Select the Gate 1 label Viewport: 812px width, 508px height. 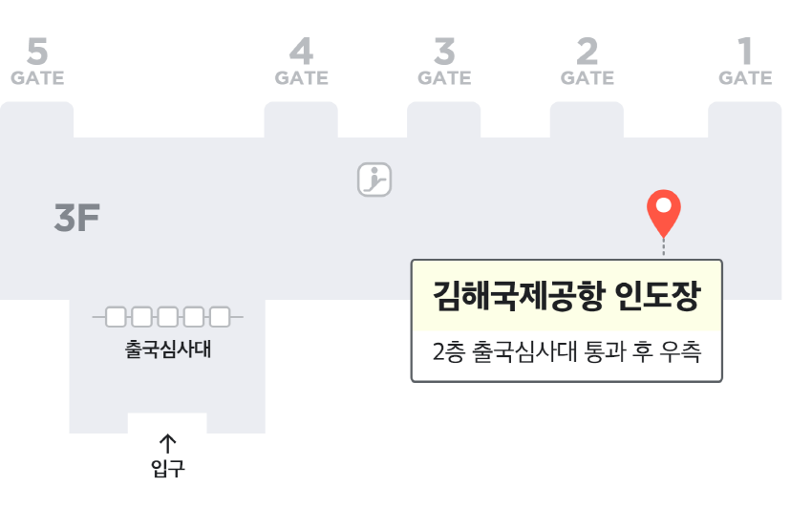coord(745,61)
